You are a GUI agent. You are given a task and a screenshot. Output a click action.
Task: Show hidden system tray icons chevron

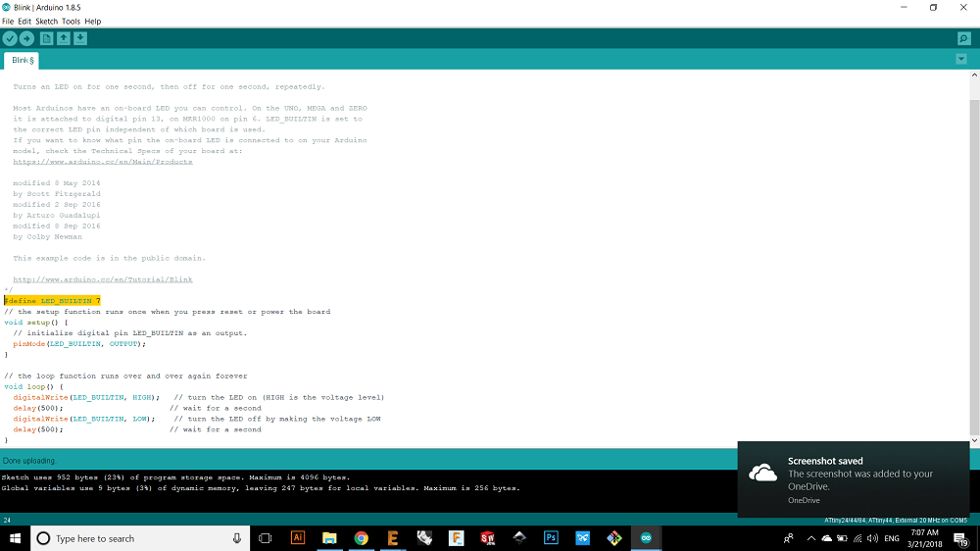(811, 538)
